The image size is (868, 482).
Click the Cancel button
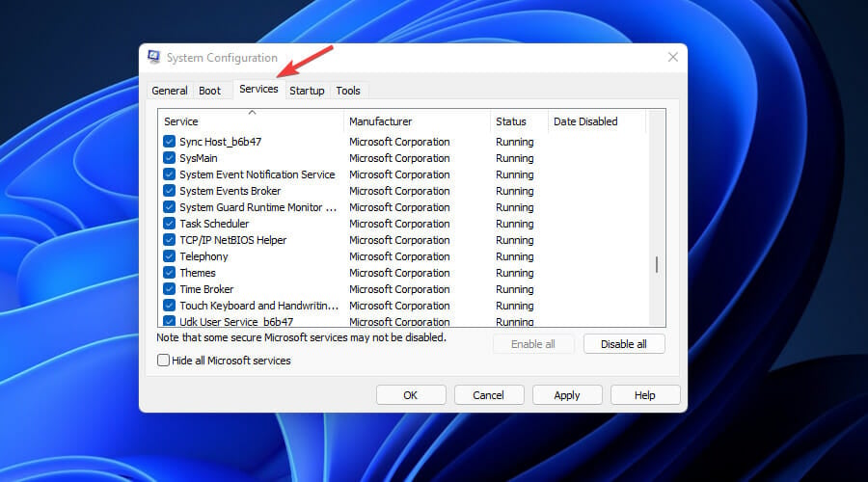[x=489, y=395]
